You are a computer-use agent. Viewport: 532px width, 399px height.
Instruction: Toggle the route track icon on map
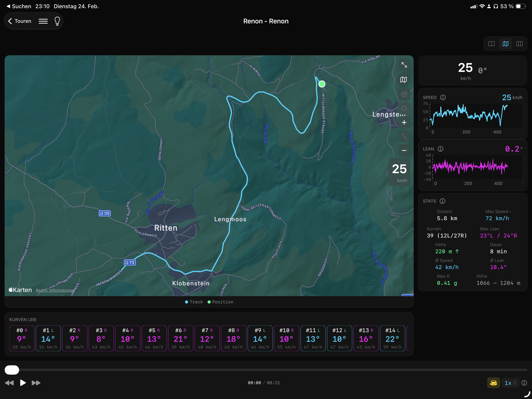(404, 136)
